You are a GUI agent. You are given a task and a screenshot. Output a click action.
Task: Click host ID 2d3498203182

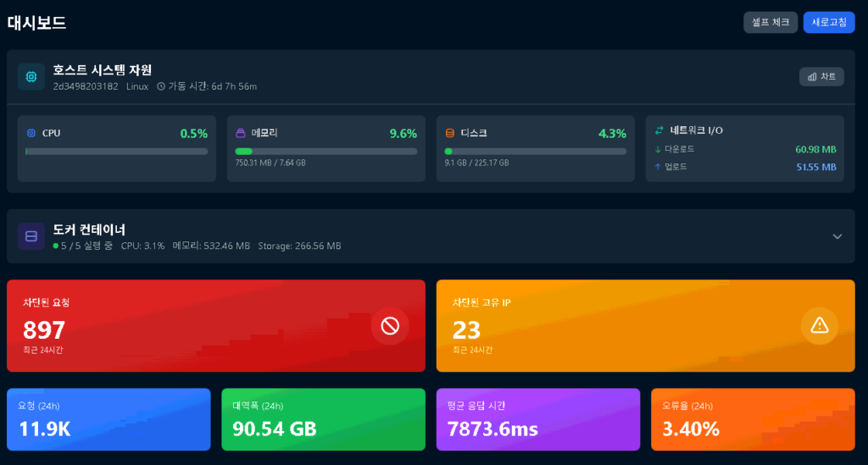86,86
